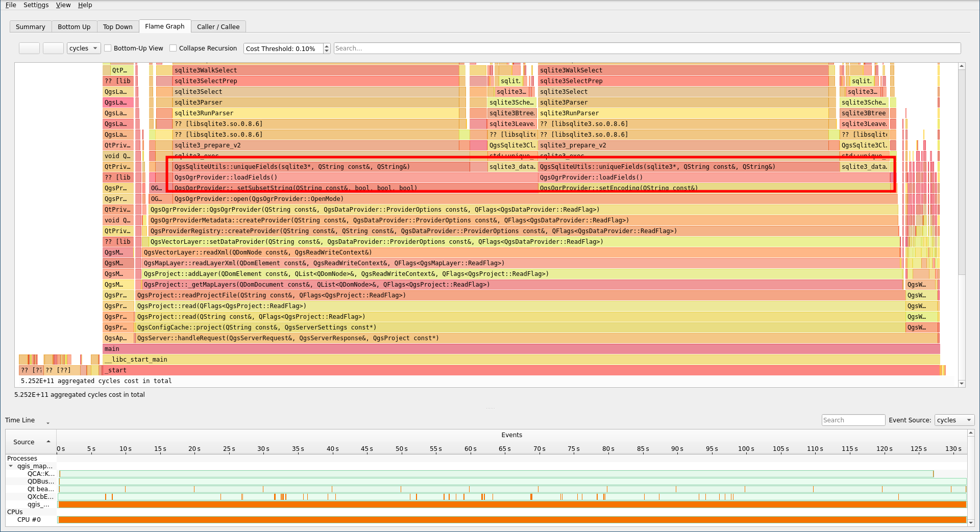Select the main frame in the flame graph
Screen dimensions: 980x532
click(521, 349)
